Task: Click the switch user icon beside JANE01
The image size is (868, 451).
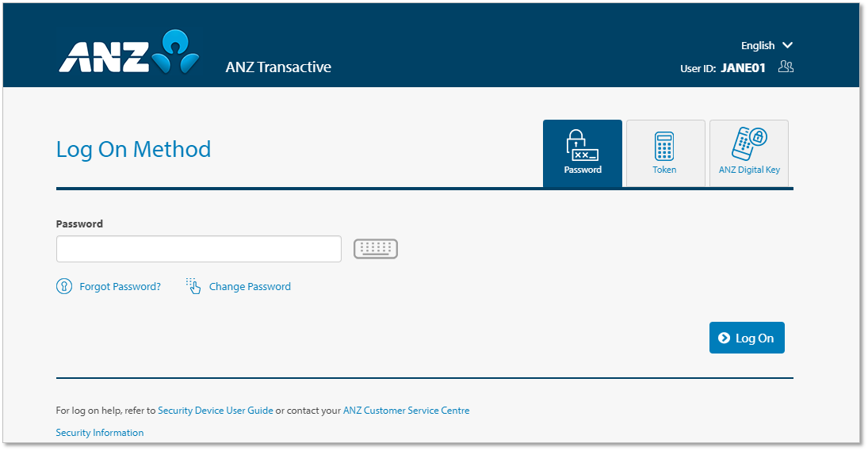Action: coord(786,67)
